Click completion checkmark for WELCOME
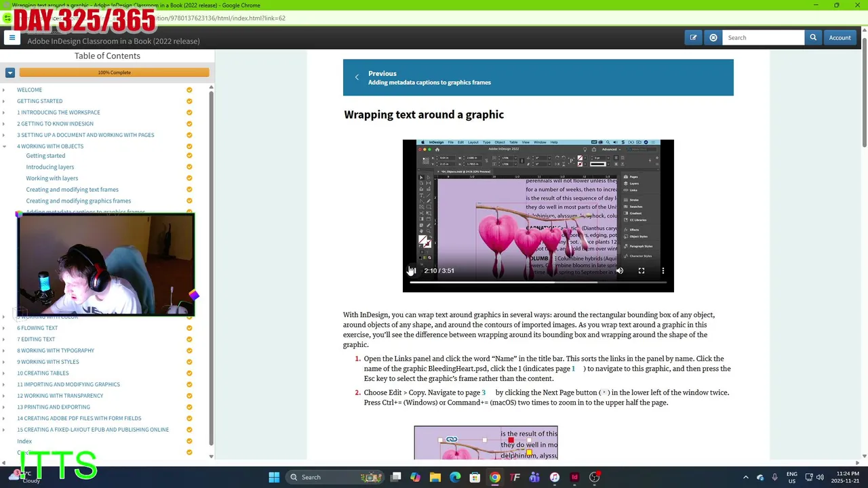 (189, 89)
